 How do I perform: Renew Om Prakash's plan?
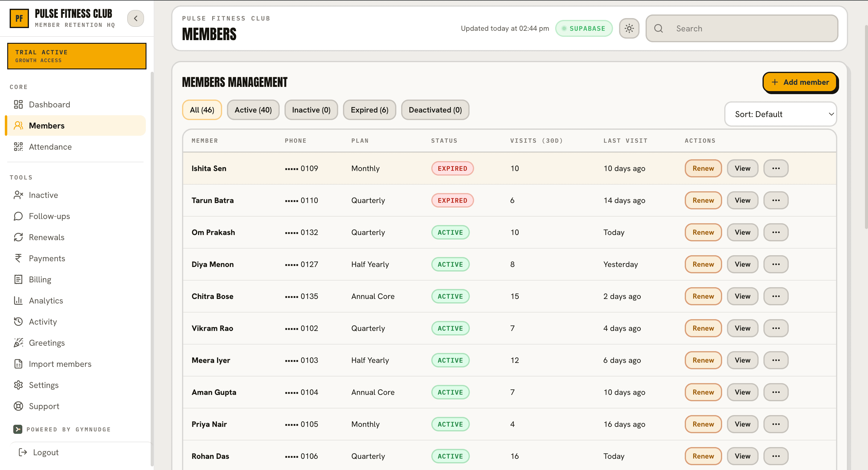tap(703, 232)
